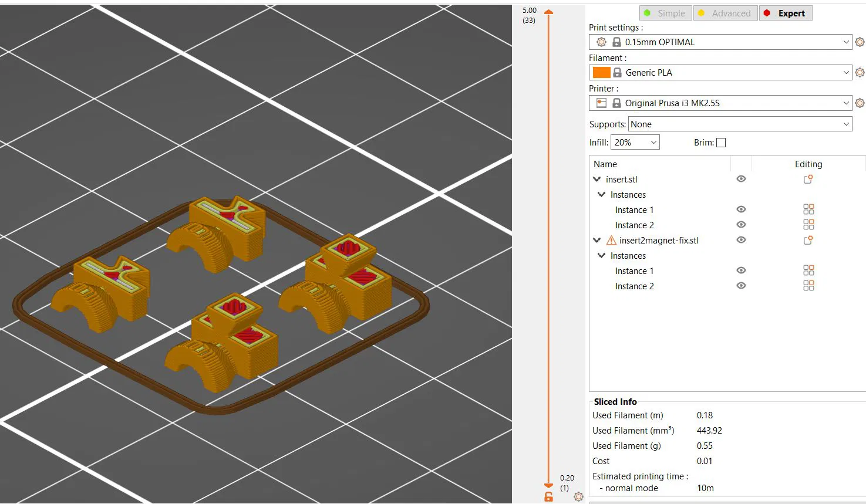Image resolution: width=866 pixels, height=504 pixels.
Task: Click edit icon for insert.stl
Action: [x=808, y=179]
